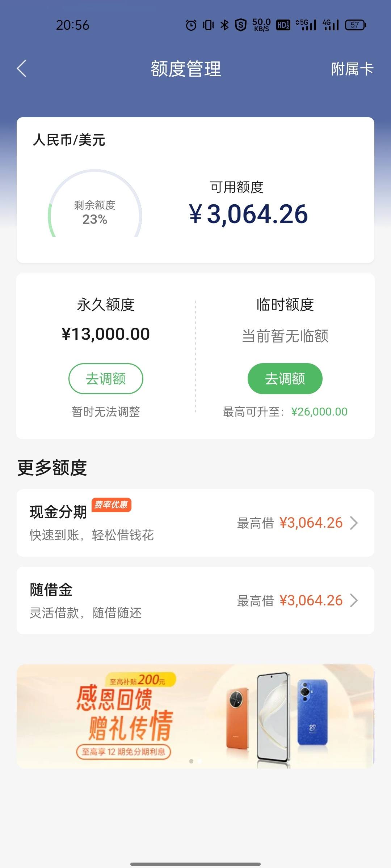Select the 随借金 entry

(x=195, y=600)
